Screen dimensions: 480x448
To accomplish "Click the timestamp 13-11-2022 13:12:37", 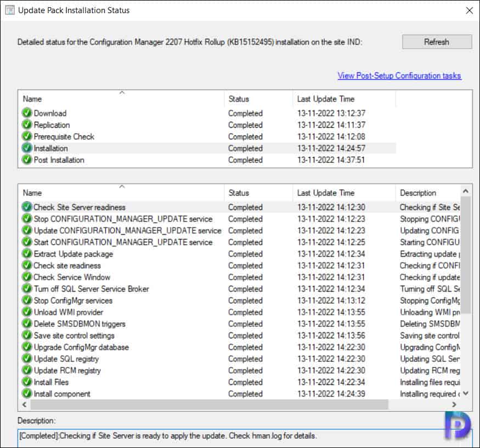I will [x=331, y=113].
